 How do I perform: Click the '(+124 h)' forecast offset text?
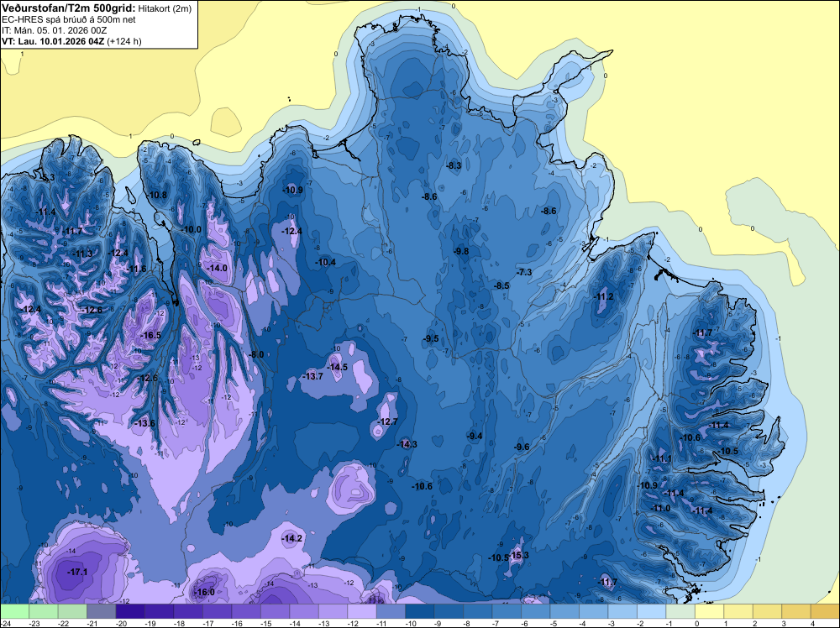pos(124,41)
